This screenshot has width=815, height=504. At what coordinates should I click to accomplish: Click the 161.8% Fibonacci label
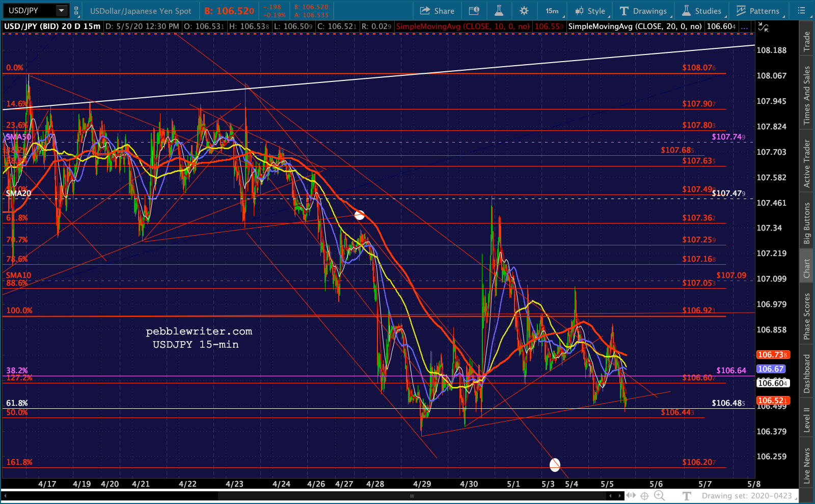19,462
